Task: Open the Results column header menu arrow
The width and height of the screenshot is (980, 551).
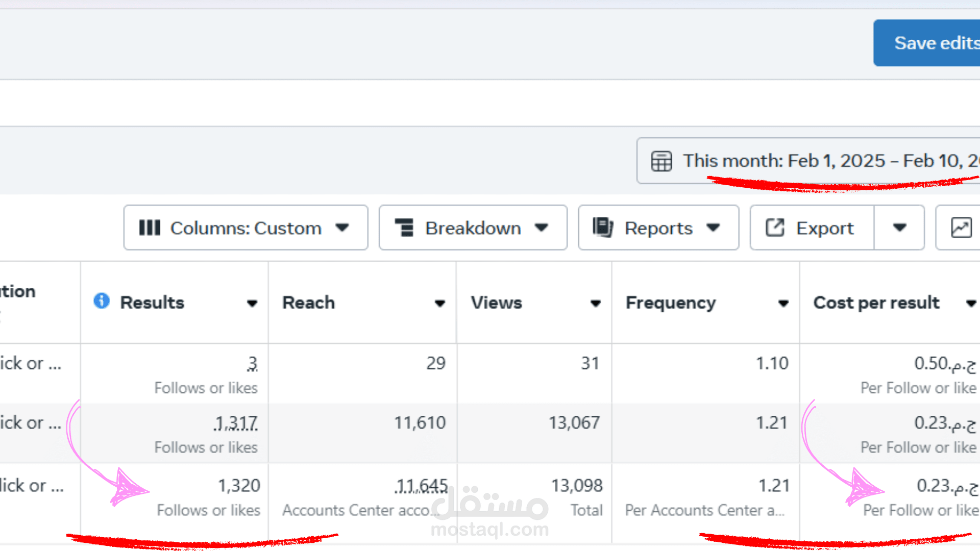Action: pos(252,304)
